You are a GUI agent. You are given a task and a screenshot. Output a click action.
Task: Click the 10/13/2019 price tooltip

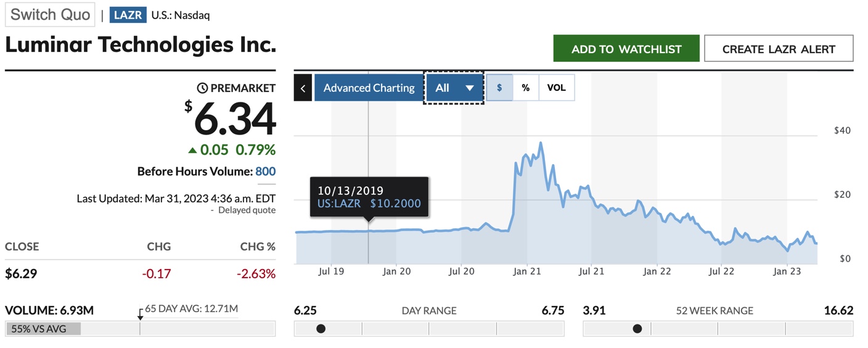[x=369, y=197]
